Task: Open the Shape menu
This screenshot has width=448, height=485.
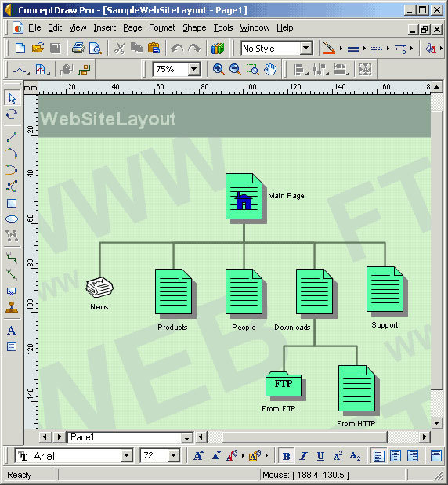Action: tap(194, 28)
